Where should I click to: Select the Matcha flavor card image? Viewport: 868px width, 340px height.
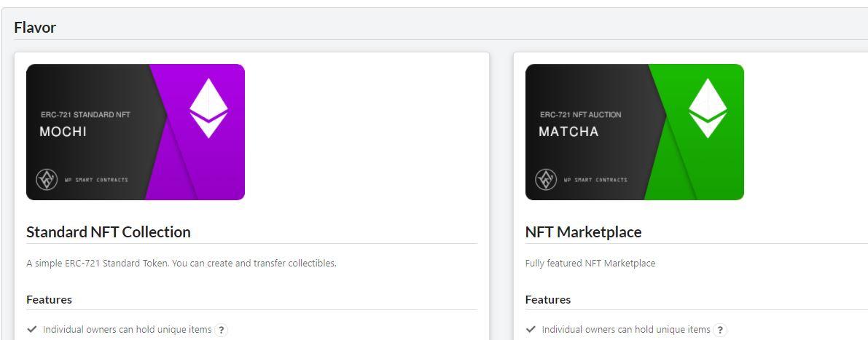[x=635, y=132]
